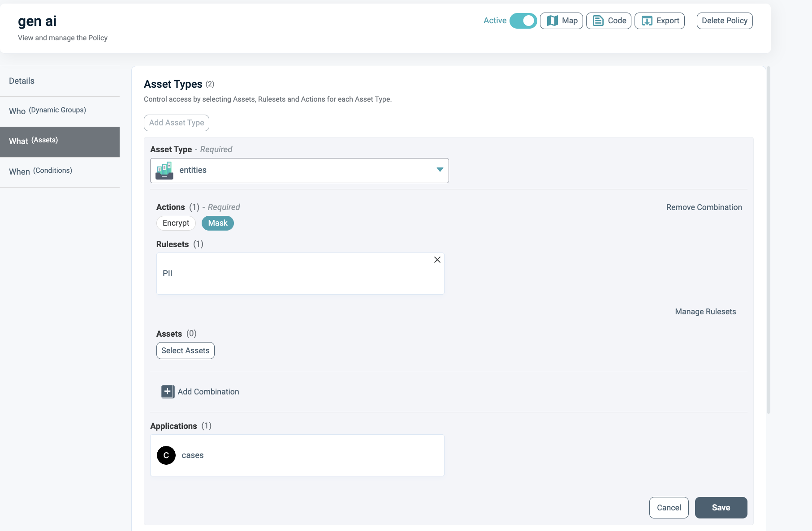
Task: Click the Code document icon
Action: pyautogui.click(x=598, y=21)
